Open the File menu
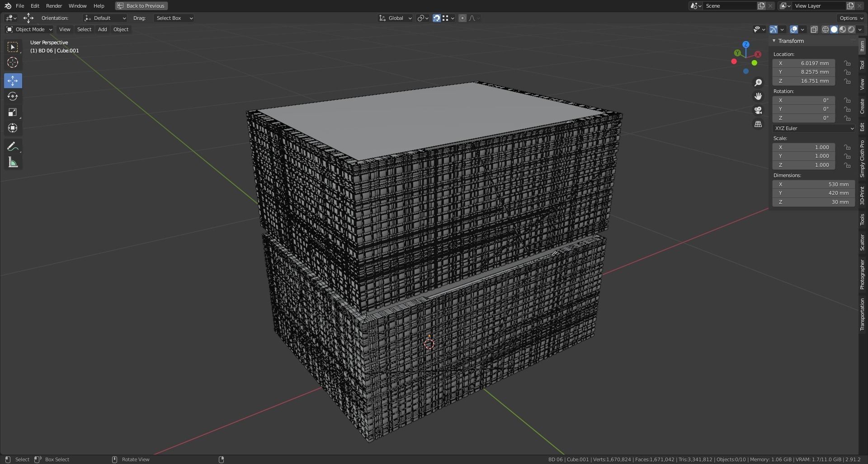 [x=20, y=6]
